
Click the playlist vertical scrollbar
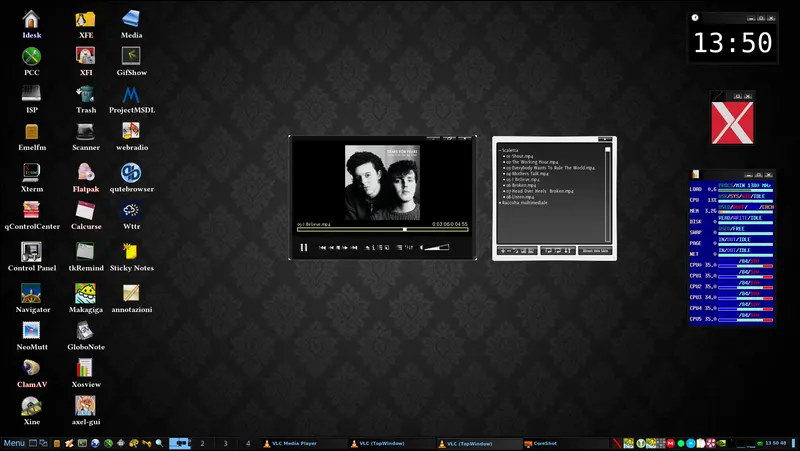point(608,194)
